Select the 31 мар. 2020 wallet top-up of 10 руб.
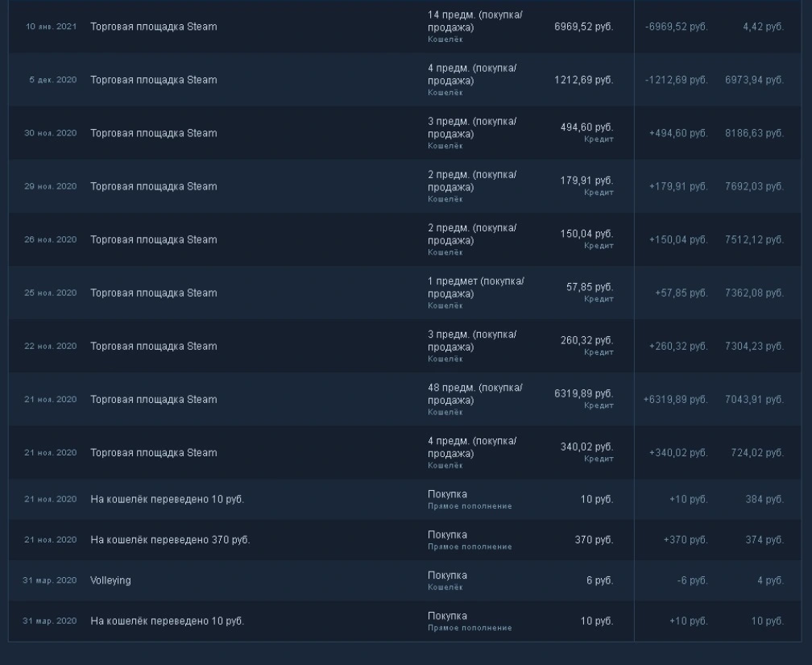Image resolution: width=812 pixels, height=665 pixels. coord(405,621)
